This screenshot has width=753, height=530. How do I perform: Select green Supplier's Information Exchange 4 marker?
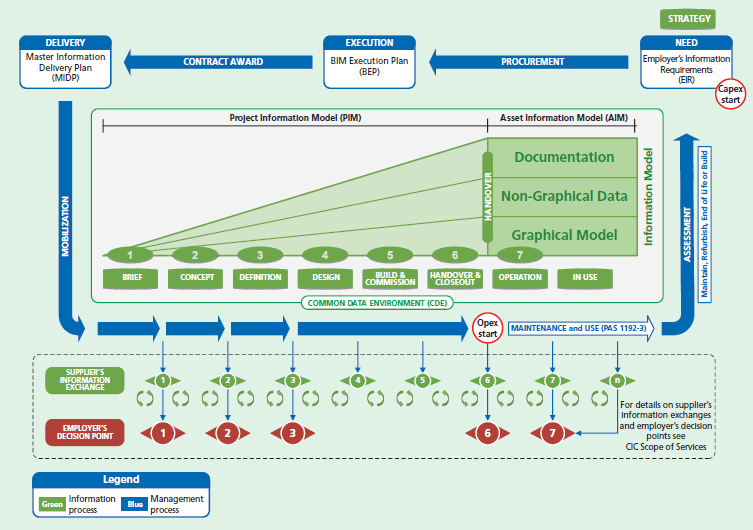(358, 381)
